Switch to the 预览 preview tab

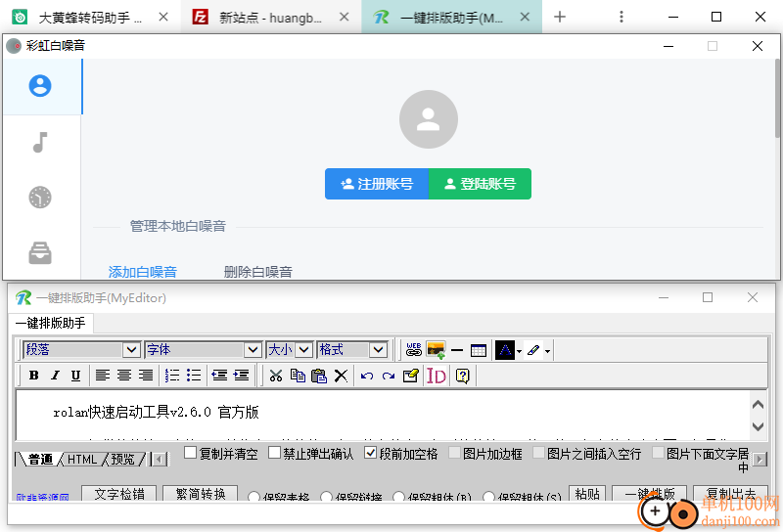(x=123, y=459)
